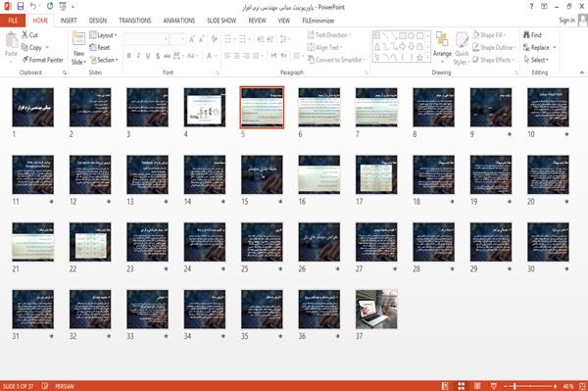This screenshot has height=391, width=588.
Task: Select slide 26 thumbnail
Action: (319, 242)
